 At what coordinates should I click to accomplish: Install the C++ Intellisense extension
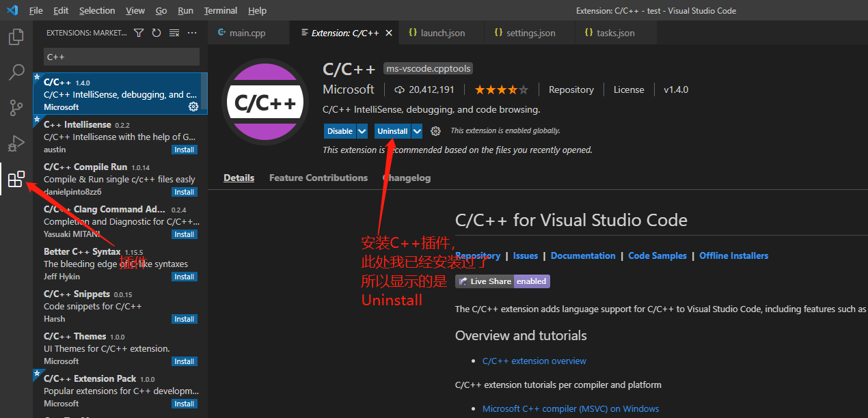pos(185,150)
